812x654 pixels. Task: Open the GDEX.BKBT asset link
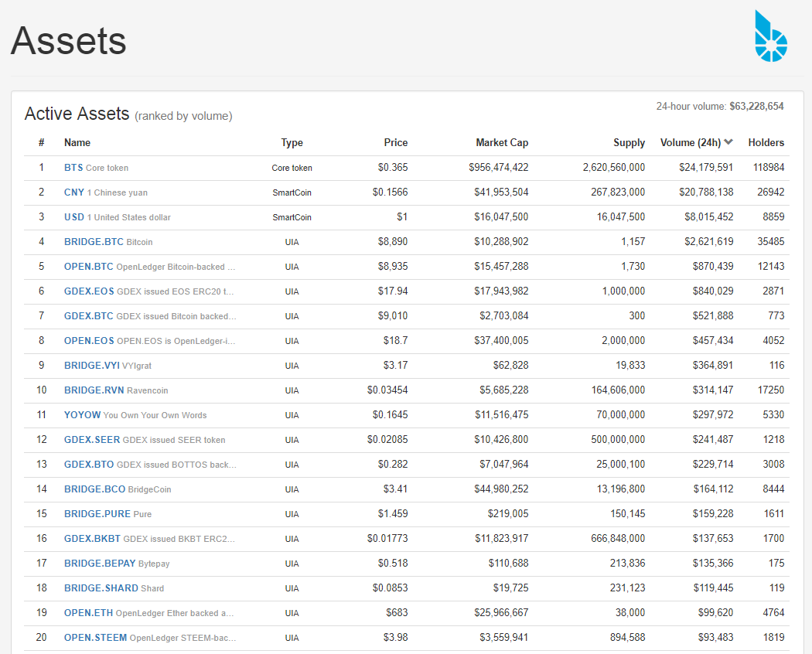[x=92, y=539]
